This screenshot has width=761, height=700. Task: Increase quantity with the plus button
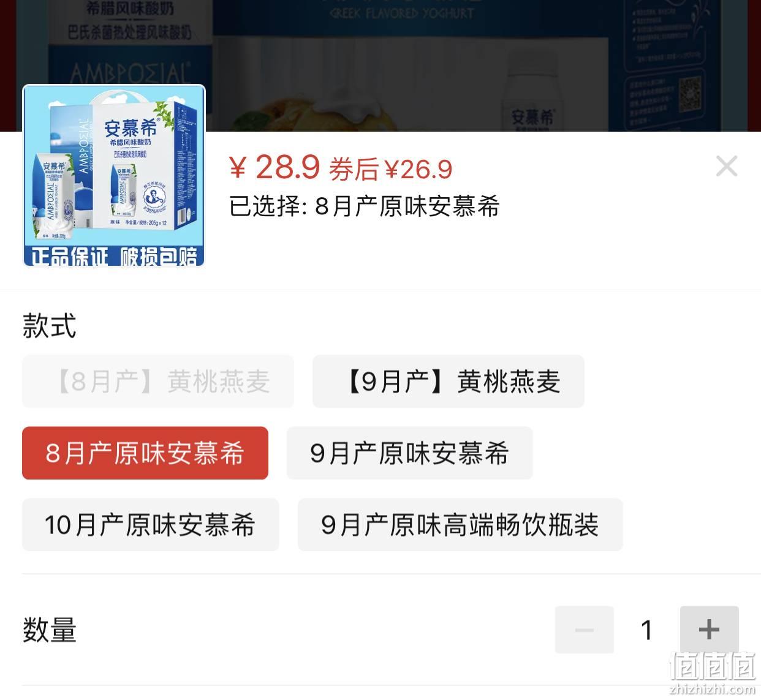[709, 630]
